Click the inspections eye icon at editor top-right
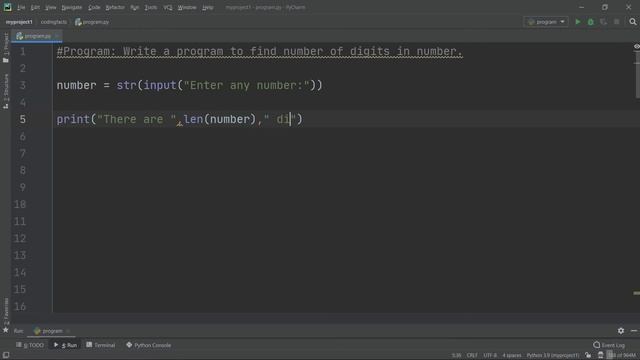The height and width of the screenshot is (360, 640). pyautogui.click(x=636, y=47)
